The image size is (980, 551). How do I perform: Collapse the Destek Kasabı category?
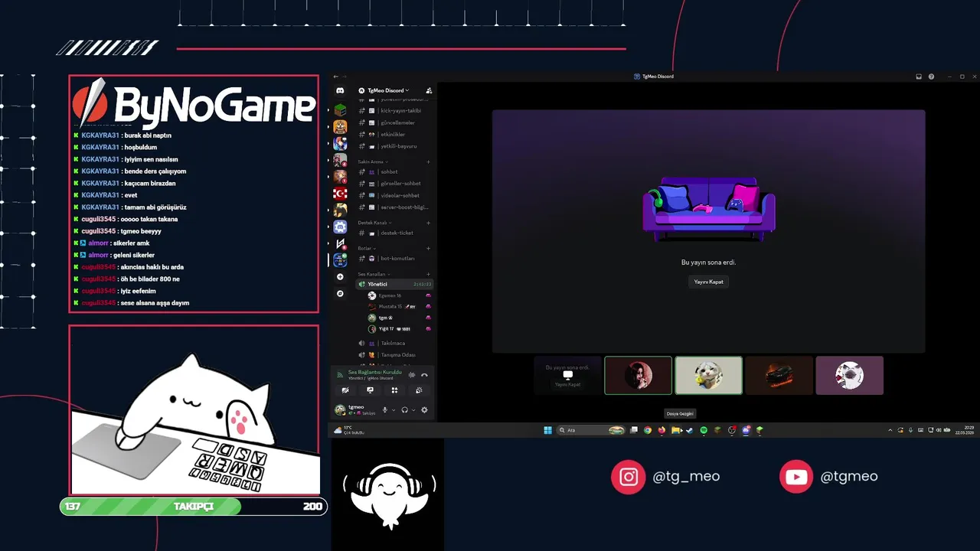click(x=374, y=223)
